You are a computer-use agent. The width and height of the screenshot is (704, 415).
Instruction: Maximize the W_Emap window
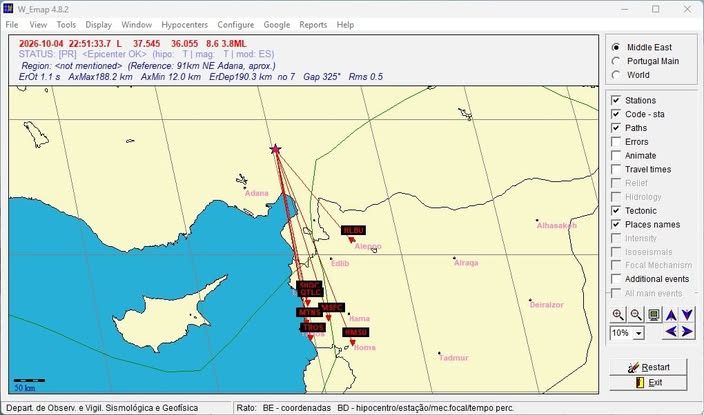[656, 9]
